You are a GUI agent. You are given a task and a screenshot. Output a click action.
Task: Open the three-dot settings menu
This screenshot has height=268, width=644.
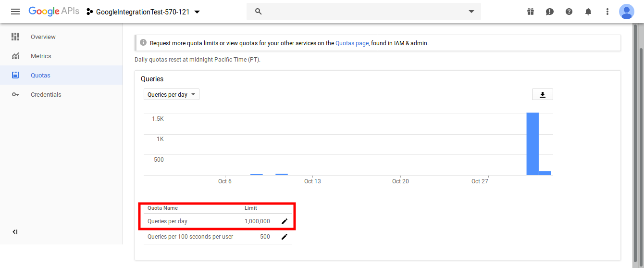tap(607, 12)
